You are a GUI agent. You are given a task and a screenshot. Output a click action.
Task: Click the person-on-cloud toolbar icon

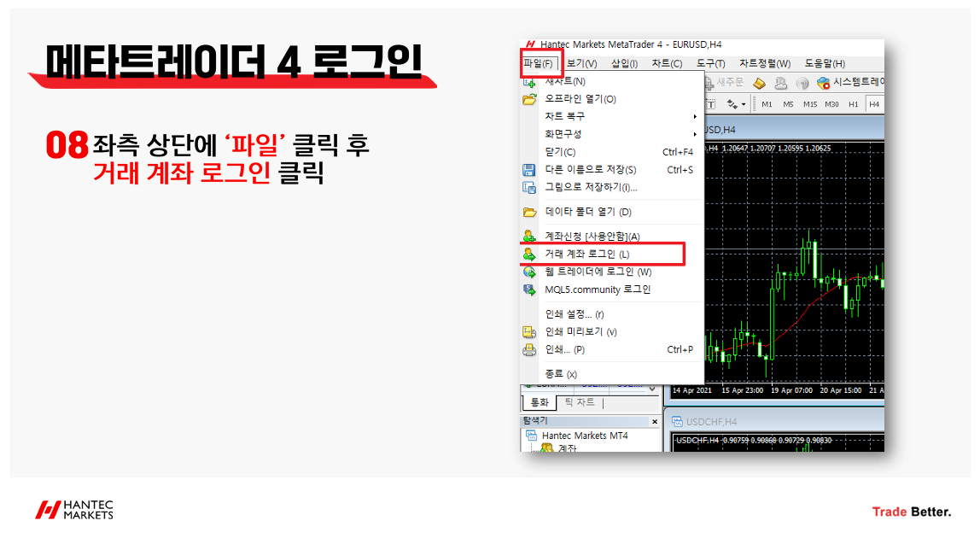click(780, 83)
